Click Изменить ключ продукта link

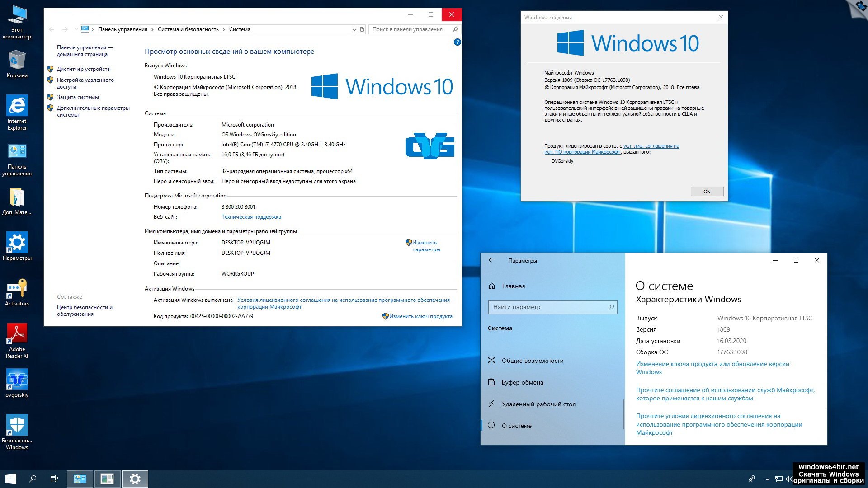pyautogui.click(x=420, y=316)
